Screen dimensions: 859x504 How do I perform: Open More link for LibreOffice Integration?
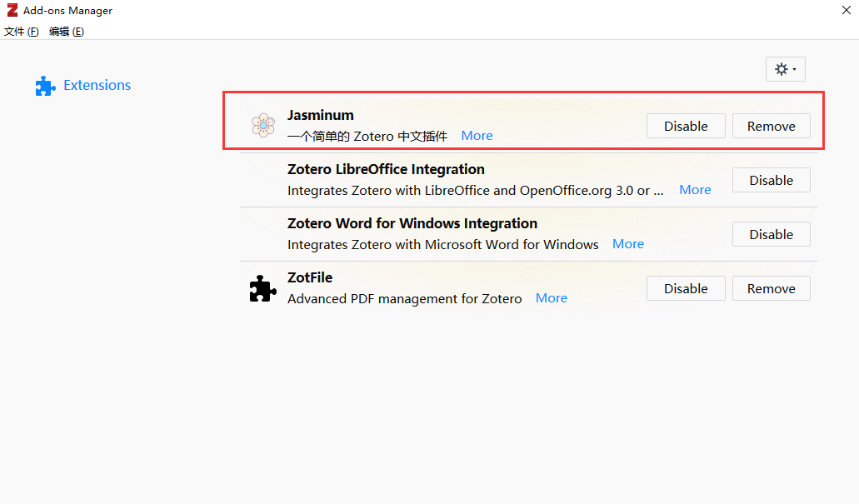coord(695,190)
